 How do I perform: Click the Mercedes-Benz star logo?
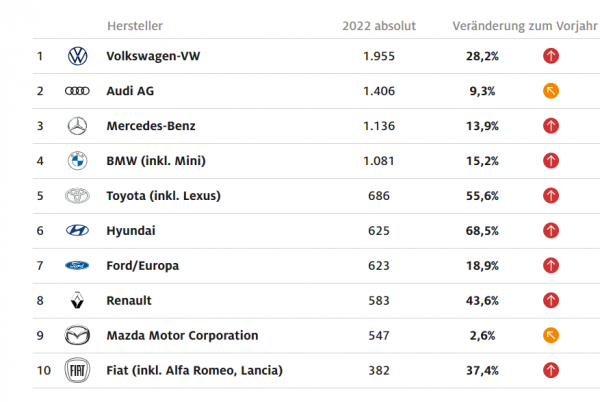(77, 126)
